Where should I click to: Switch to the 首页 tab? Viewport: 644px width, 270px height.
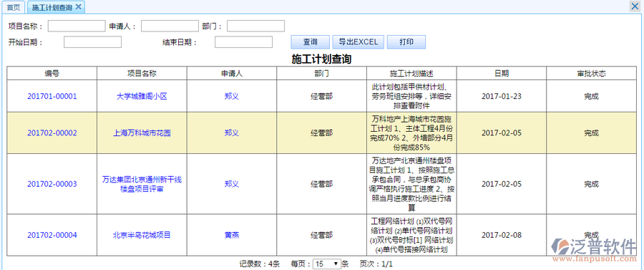[x=13, y=7]
